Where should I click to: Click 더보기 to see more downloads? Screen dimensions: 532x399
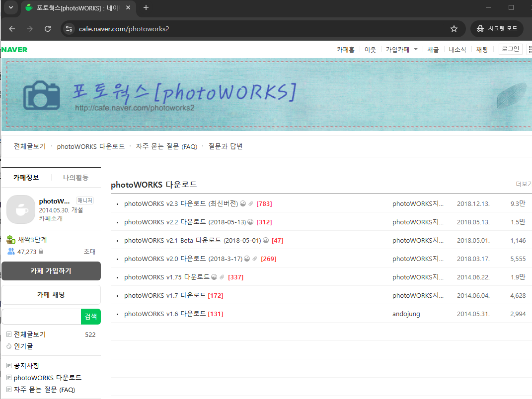click(x=526, y=184)
